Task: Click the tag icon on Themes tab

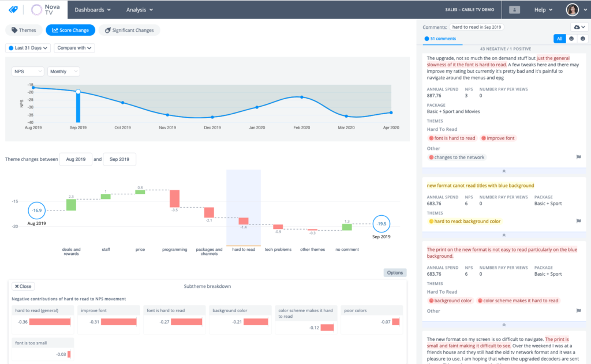Action: click(x=14, y=30)
